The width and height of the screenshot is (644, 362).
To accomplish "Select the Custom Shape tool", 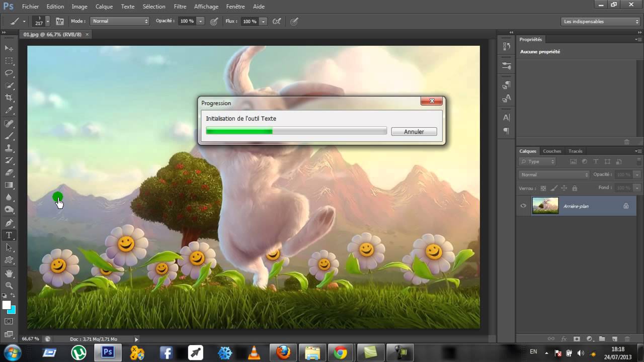I will [x=9, y=260].
